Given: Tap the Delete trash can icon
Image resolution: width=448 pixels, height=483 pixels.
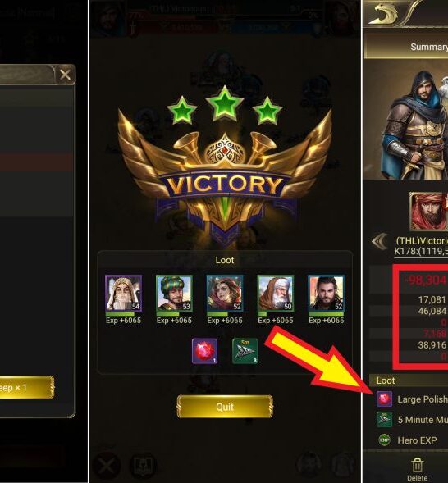Looking at the screenshot, I should point(417,465).
